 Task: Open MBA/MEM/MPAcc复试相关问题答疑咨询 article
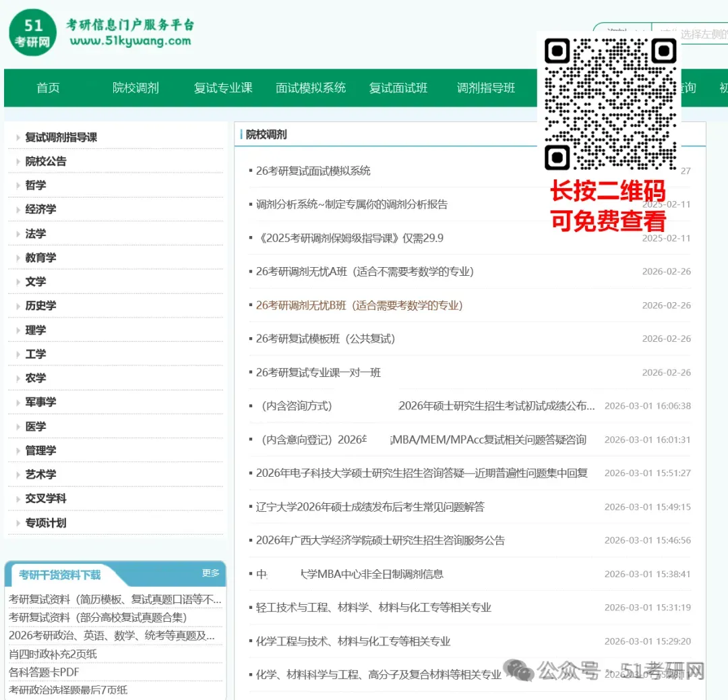pos(489,440)
